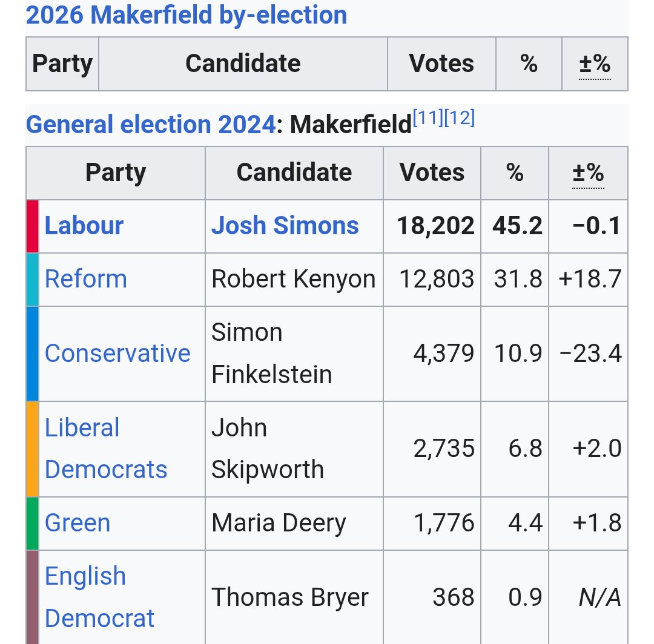Open Josh Simons candidate page
654x644 pixels.
285,226
